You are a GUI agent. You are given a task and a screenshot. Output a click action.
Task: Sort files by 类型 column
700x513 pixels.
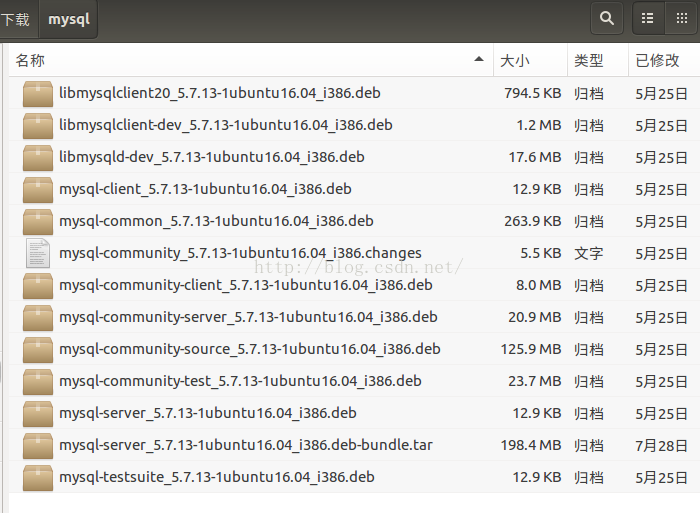point(598,60)
